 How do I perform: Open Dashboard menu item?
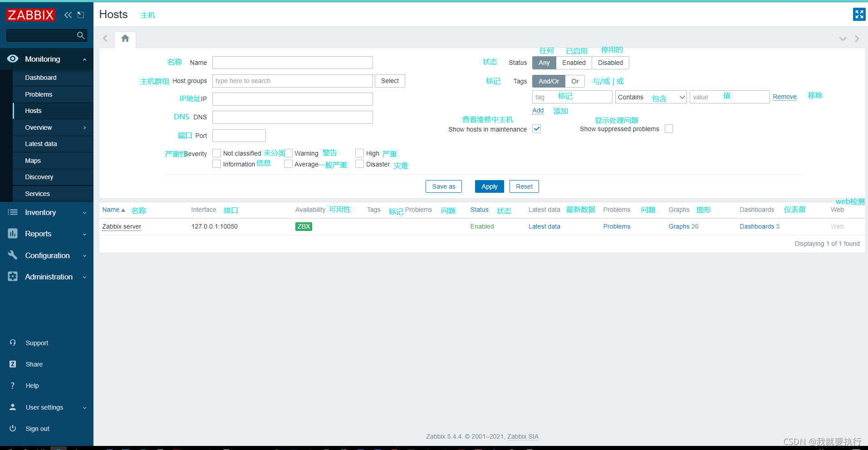coord(53,78)
